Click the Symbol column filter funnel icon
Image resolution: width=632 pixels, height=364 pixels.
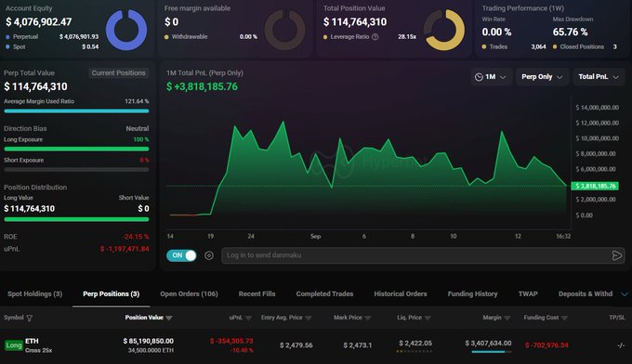[x=30, y=318]
